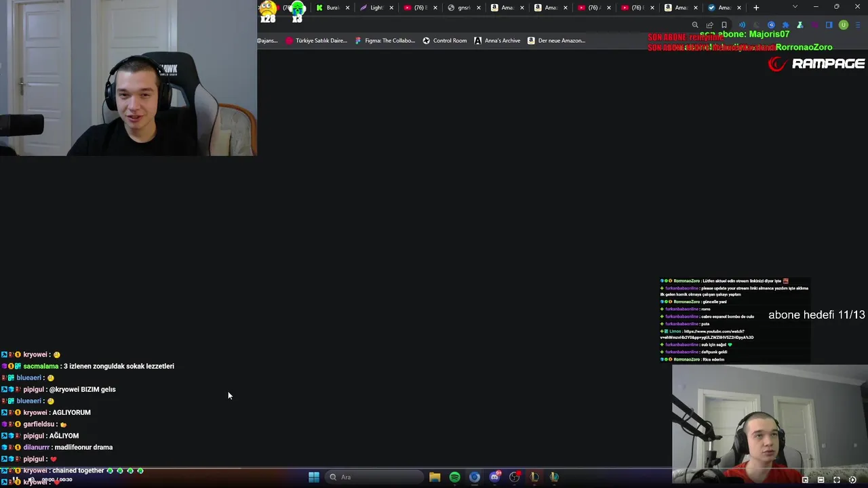868x488 pixels.
Task: Click the green flask Chrome Labs icon
Action: click(x=800, y=25)
